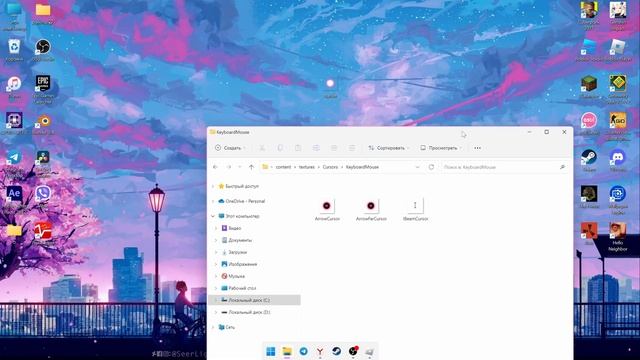Click the Share toolbar icon
This screenshot has height=360, width=640.
click(334, 148)
